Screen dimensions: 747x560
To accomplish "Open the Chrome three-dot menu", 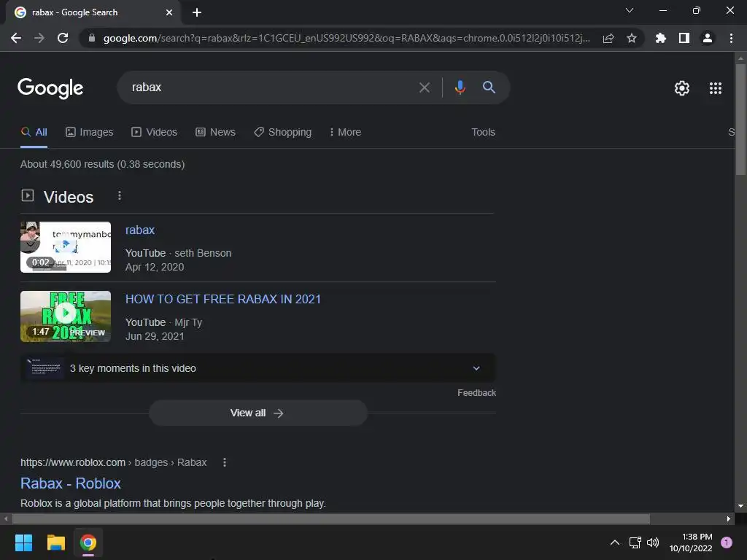I will pos(731,38).
